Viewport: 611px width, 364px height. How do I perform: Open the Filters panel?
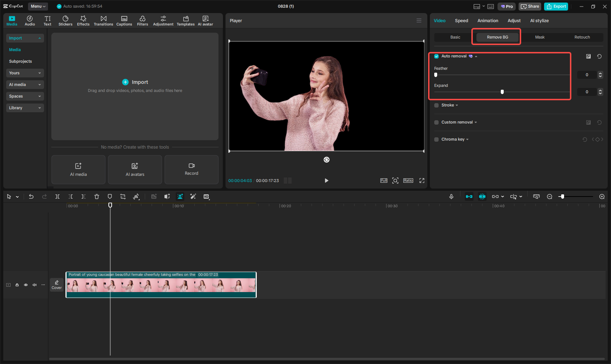[142, 21]
